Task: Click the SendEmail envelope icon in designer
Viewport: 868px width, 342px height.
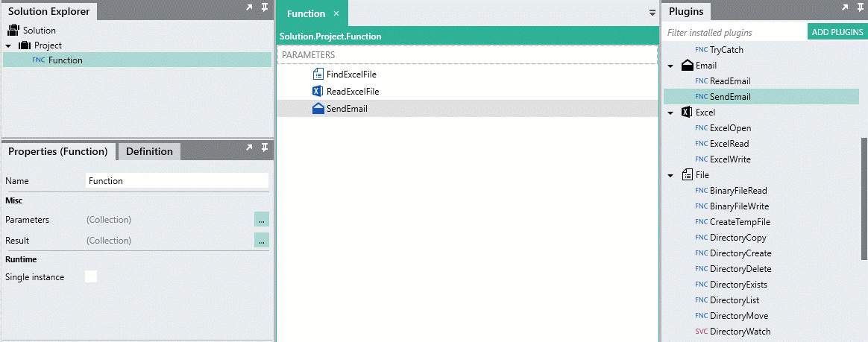Action: coord(318,109)
